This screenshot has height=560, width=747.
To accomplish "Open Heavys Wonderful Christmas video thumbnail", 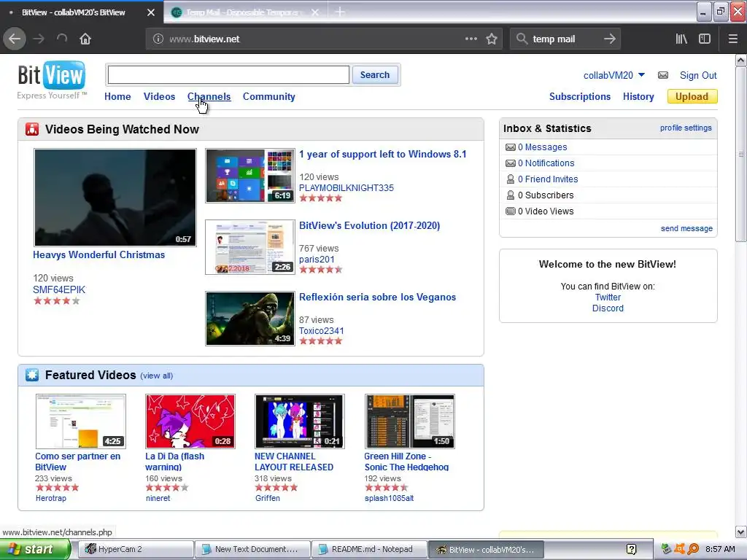I will click(115, 197).
